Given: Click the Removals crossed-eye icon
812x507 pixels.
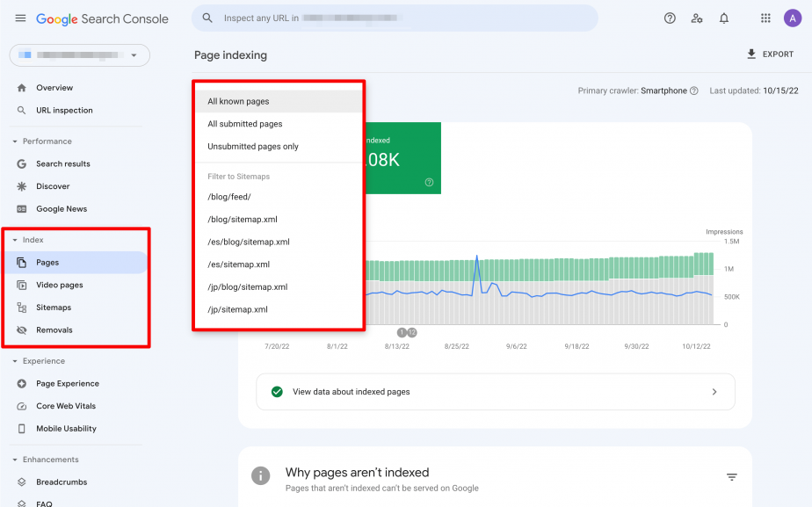Looking at the screenshot, I should pyautogui.click(x=21, y=330).
